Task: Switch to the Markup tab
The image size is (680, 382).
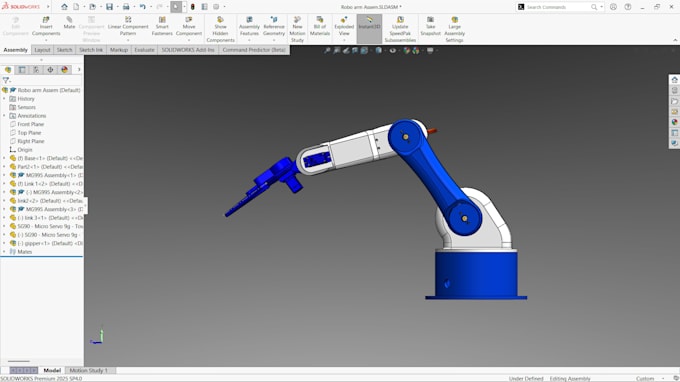Action: point(119,50)
